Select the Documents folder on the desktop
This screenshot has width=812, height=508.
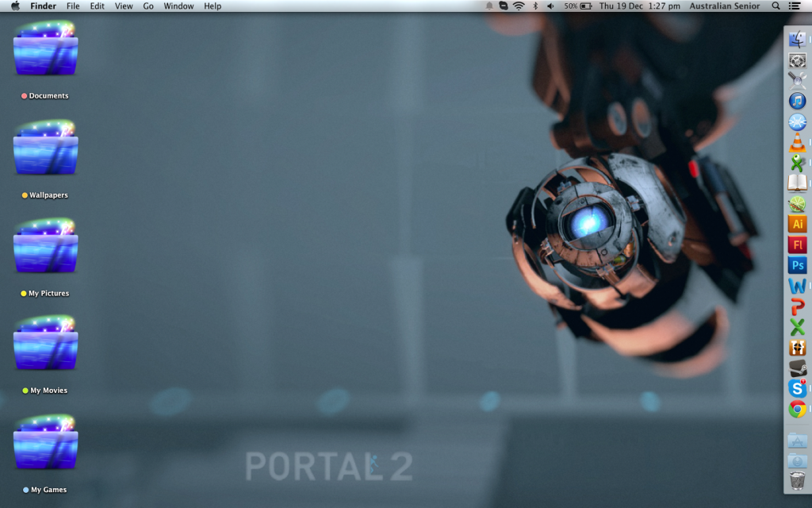[45, 48]
